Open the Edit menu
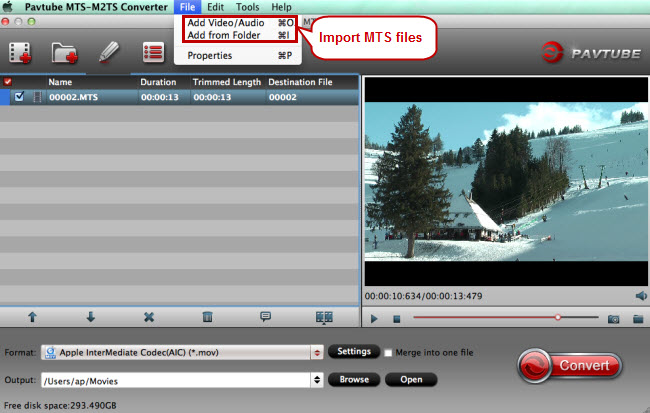The height and width of the screenshot is (413, 650). pos(215,7)
